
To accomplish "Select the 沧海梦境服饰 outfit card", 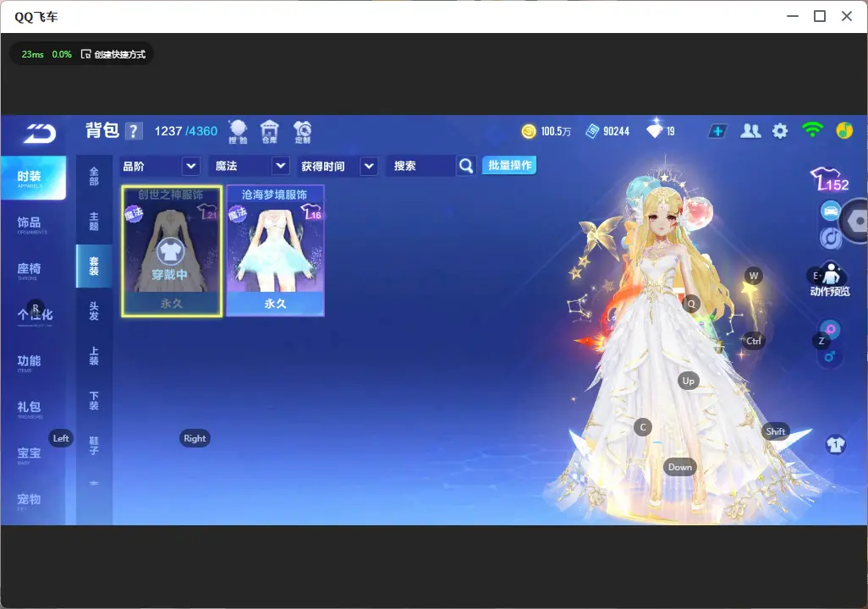I will pyautogui.click(x=275, y=251).
